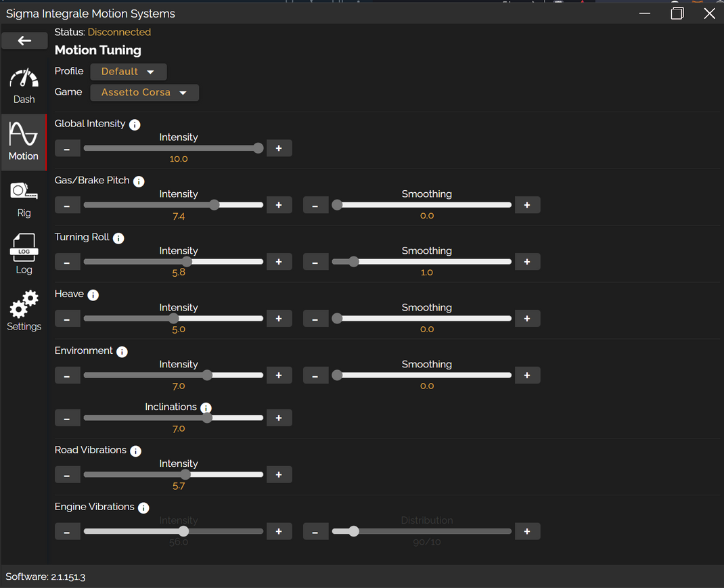Click info icon next to Inclinations

(206, 407)
